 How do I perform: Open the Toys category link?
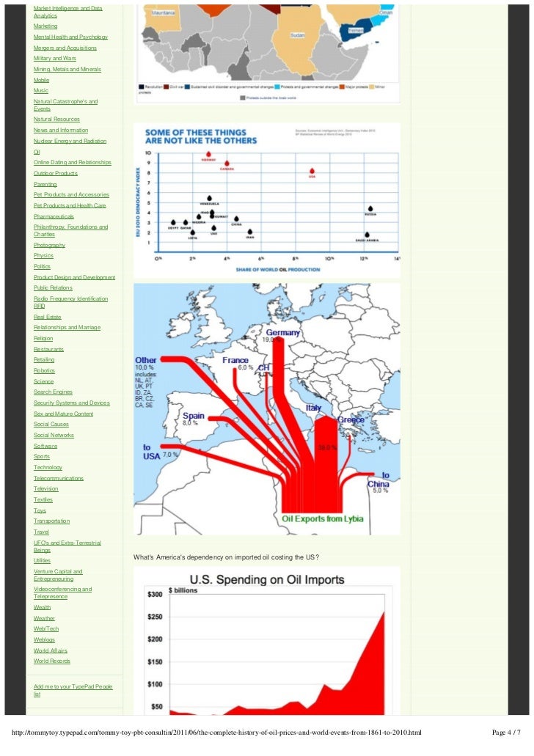pyautogui.click(x=40, y=510)
